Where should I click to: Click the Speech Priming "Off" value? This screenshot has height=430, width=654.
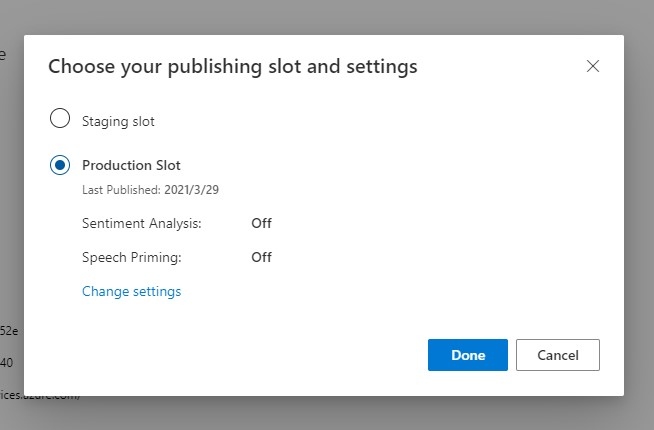[x=261, y=257]
